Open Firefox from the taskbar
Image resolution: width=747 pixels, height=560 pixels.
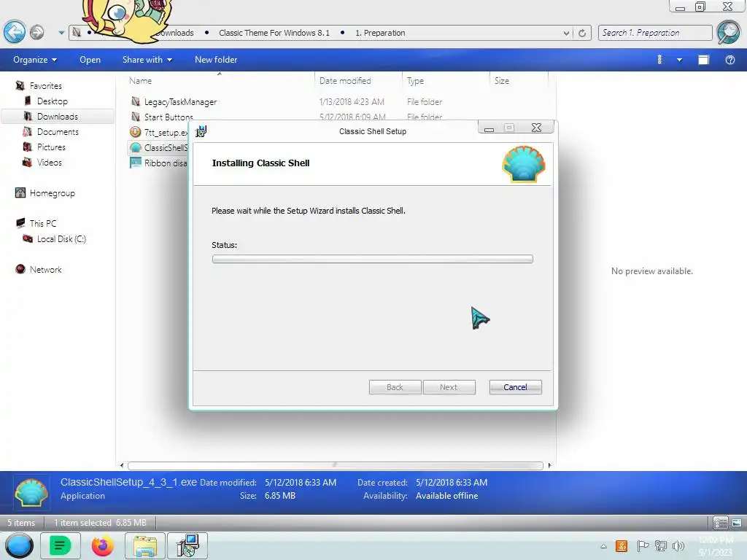102,545
